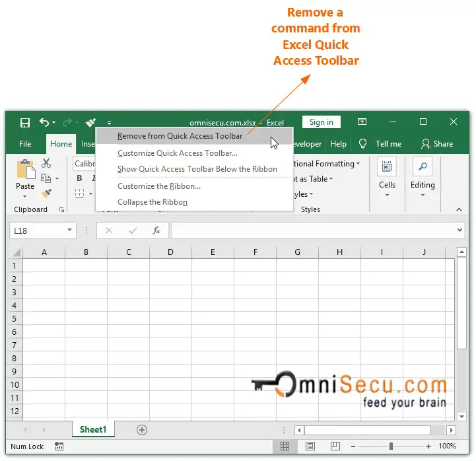Image resolution: width=476 pixels, height=461 pixels.
Task: Click the Editing magnifier icon
Action: tap(423, 166)
